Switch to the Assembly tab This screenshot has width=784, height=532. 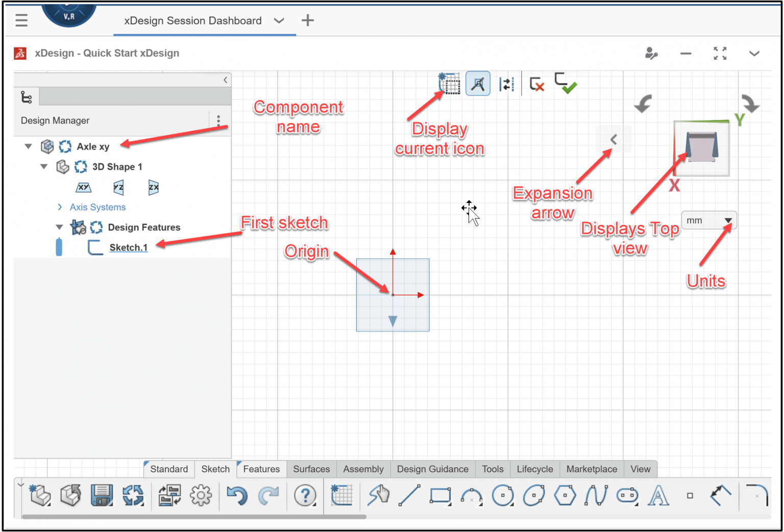[x=363, y=469]
